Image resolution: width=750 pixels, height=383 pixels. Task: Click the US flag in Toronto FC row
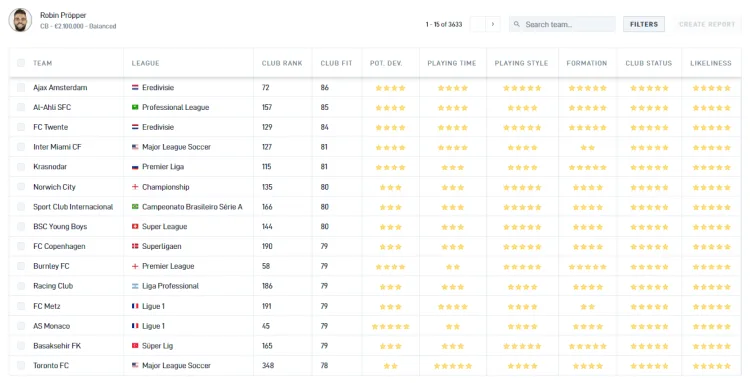[x=135, y=365]
